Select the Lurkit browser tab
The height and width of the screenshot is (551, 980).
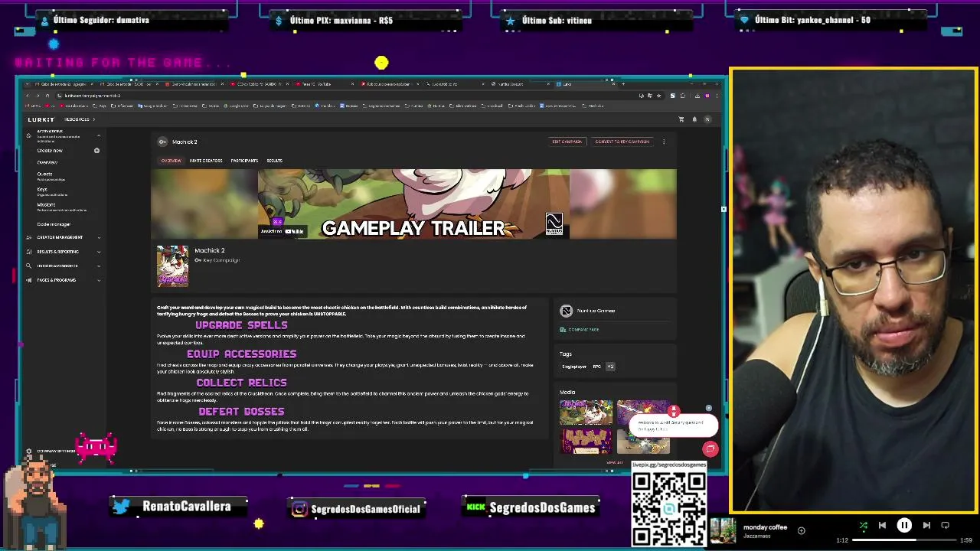tap(585, 84)
